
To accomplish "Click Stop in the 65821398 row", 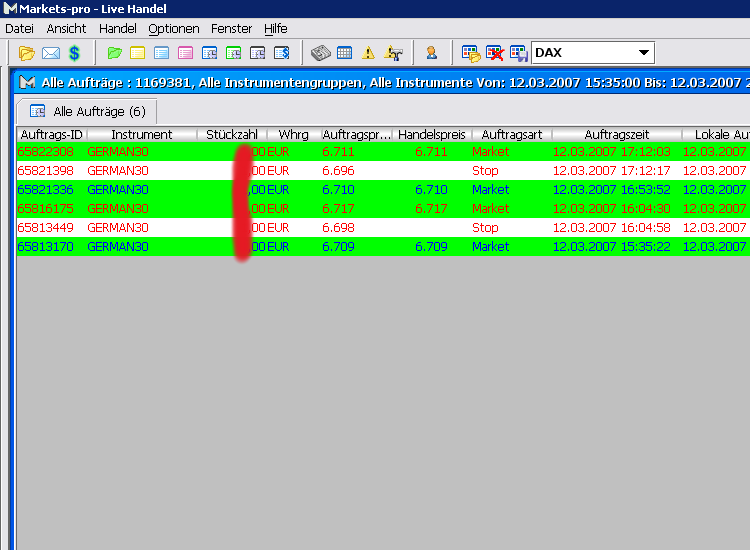I will pos(485,171).
